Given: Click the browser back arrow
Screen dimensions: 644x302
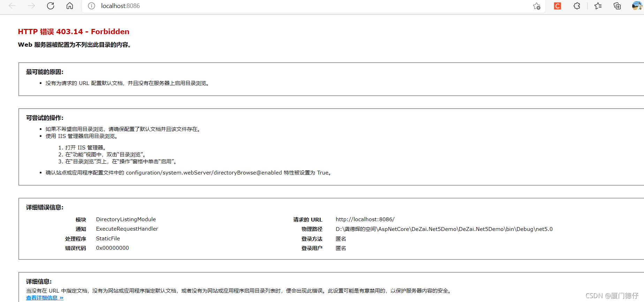Looking at the screenshot, I should (x=13, y=6).
